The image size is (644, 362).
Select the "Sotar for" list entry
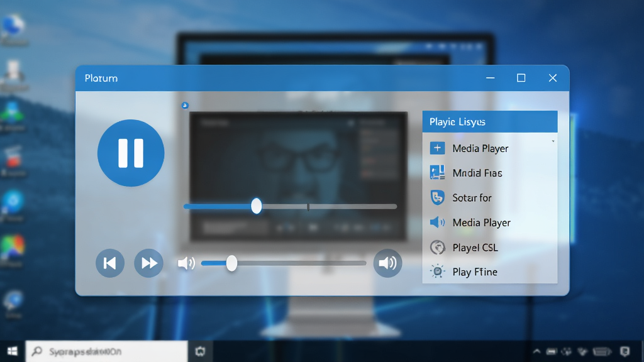(x=489, y=197)
